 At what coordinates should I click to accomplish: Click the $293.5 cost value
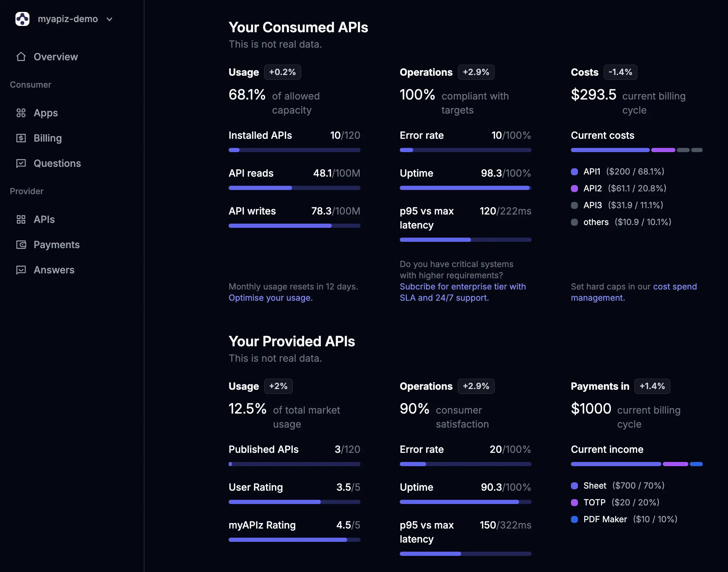coord(594,95)
